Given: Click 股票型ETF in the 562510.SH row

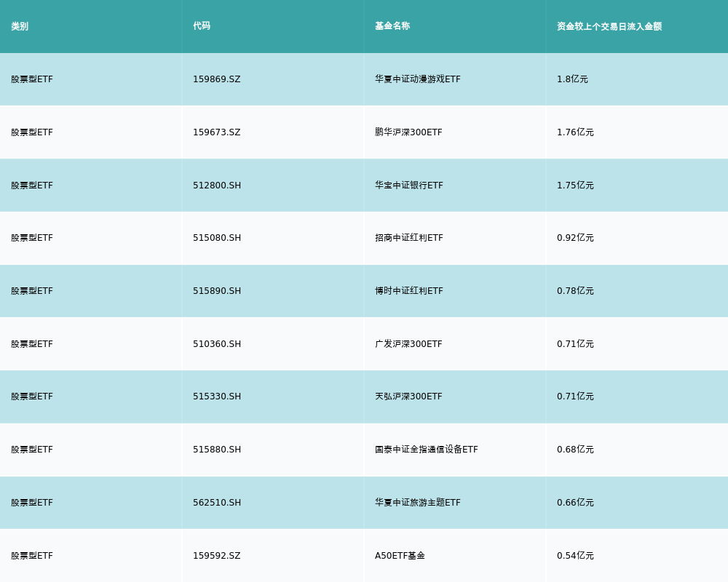Looking at the screenshot, I should (x=32, y=503).
